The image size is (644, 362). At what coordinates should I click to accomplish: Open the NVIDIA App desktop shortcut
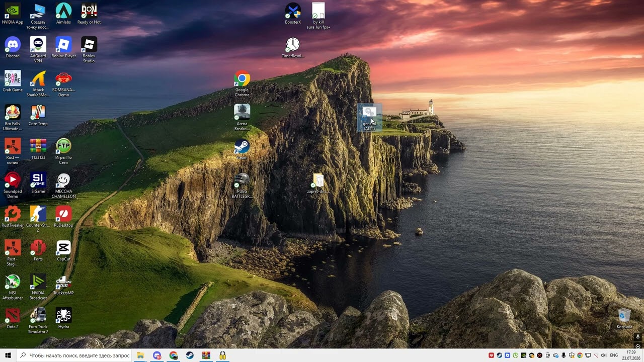click(13, 14)
